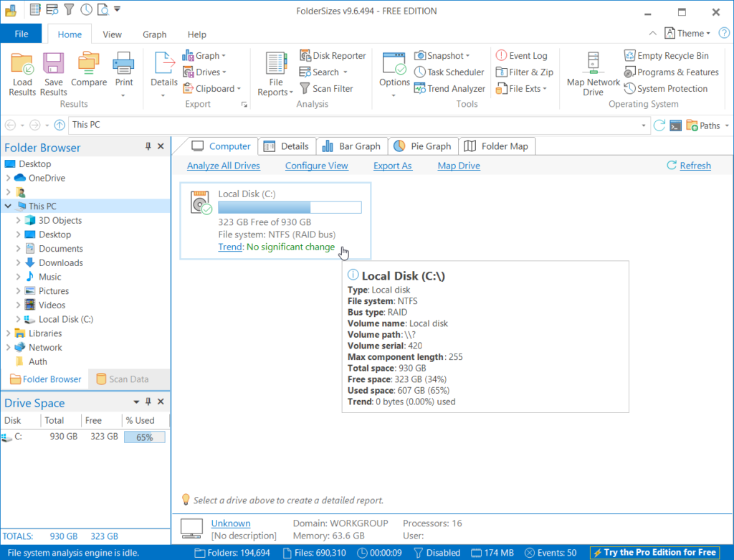The width and height of the screenshot is (734, 560).
Task: Switch to the Folder Map tab
Action: 497,146
